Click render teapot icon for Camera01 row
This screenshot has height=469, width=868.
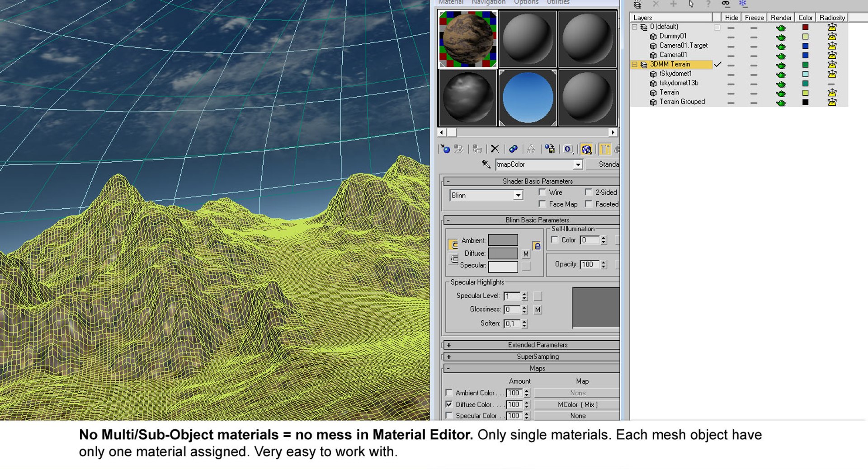[x=781, y=56]
